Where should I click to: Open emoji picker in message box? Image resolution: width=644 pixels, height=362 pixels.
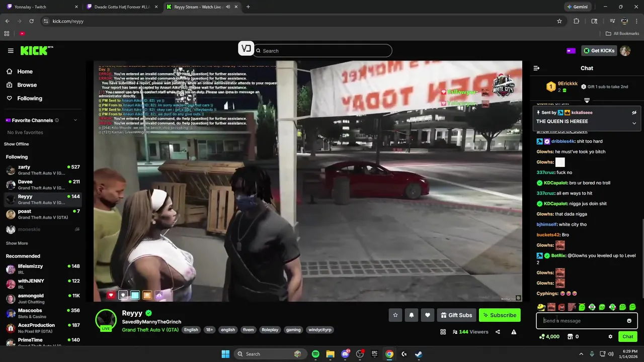coord(629,321)
